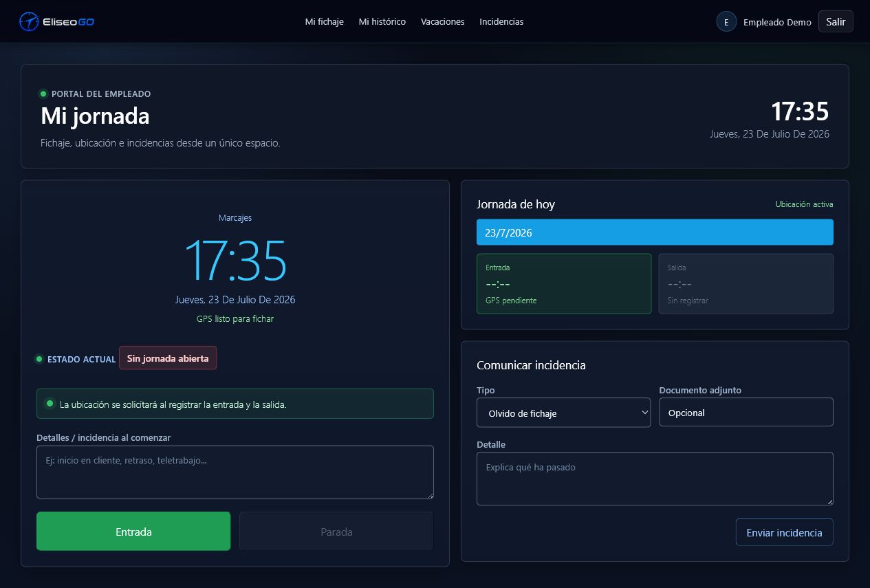Select the 23/7/2026 date bar

pos(655,232)
